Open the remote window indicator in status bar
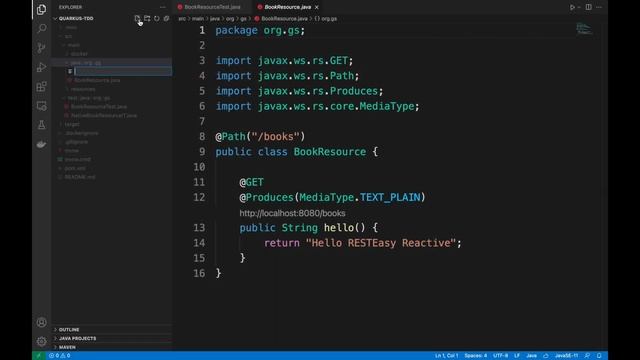The height and width of the screenshot is (360, 640). point(39,356)
